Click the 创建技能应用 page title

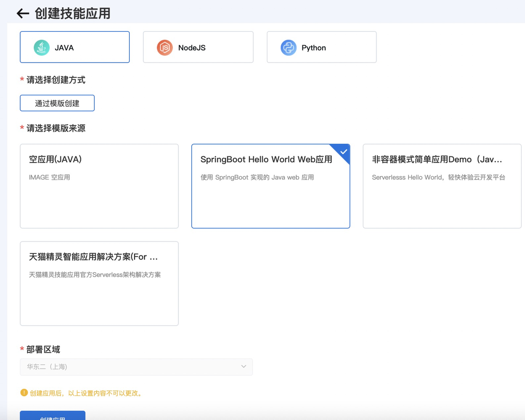tap(72, 13)
